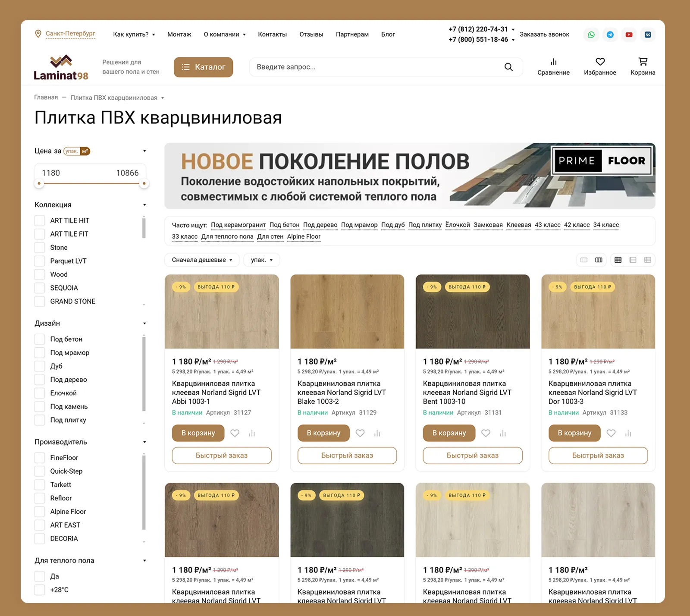Add Abbi 1003-1 tile to favorites

click(235, 433)
